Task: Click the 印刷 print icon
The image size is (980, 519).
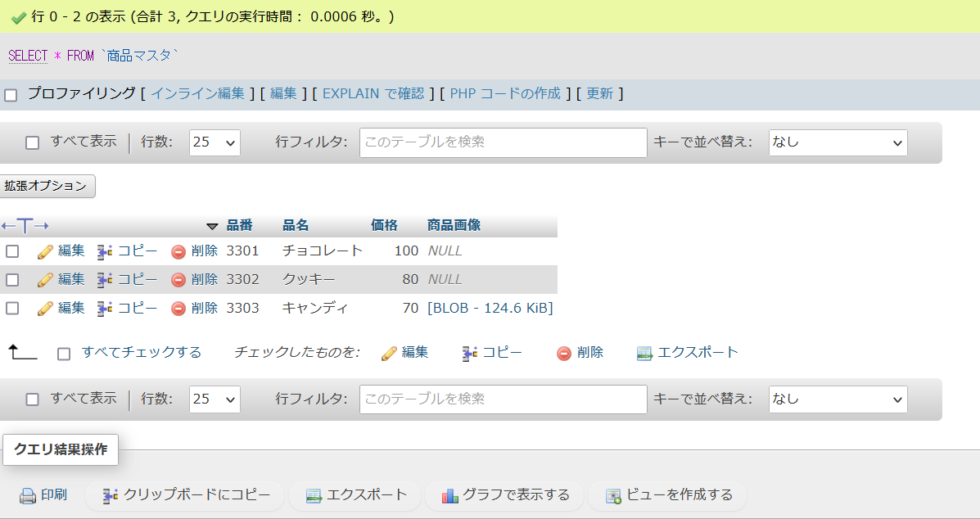Action: 25,494
